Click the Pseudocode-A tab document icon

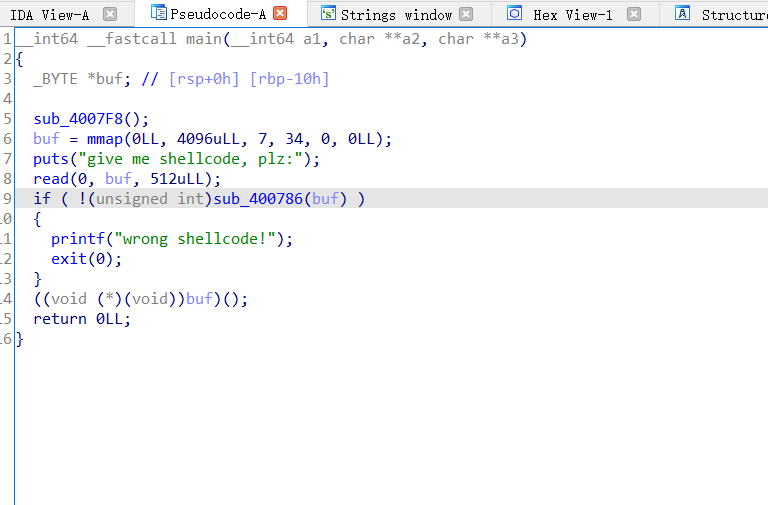[x=158, y=13]
